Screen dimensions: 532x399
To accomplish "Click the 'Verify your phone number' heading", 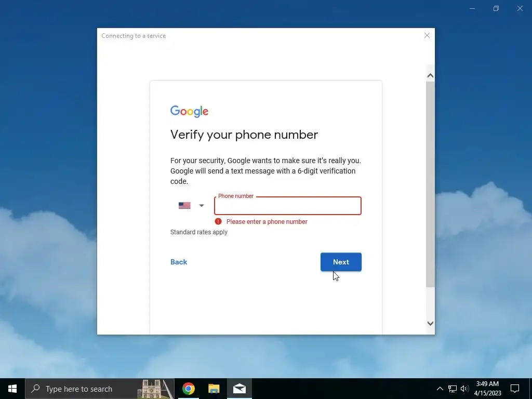I will point(244,135).
